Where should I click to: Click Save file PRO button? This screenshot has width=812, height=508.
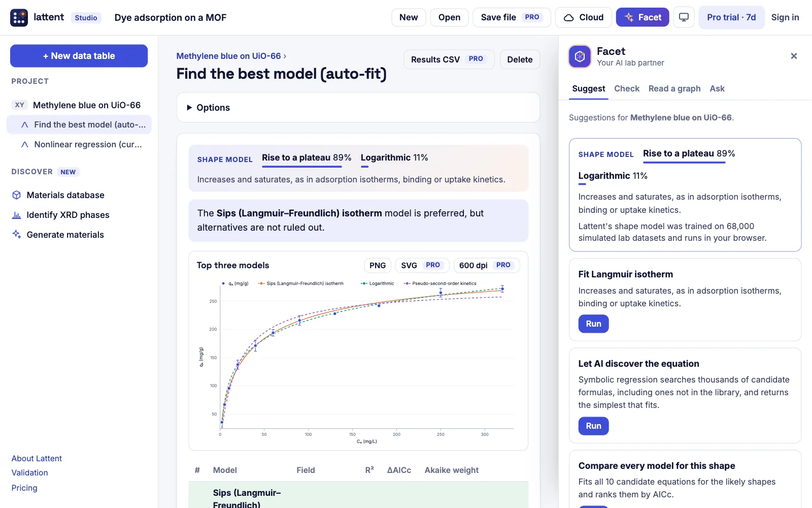click(512, 17)
